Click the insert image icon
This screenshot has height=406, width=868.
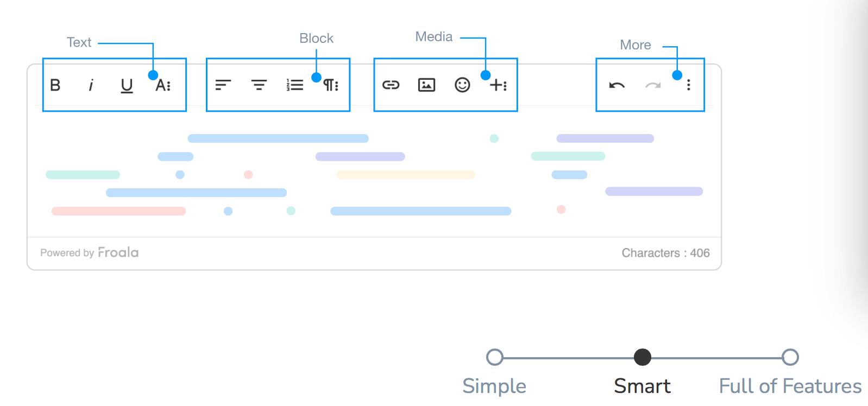pyautogui.click(x=426, y=85)
